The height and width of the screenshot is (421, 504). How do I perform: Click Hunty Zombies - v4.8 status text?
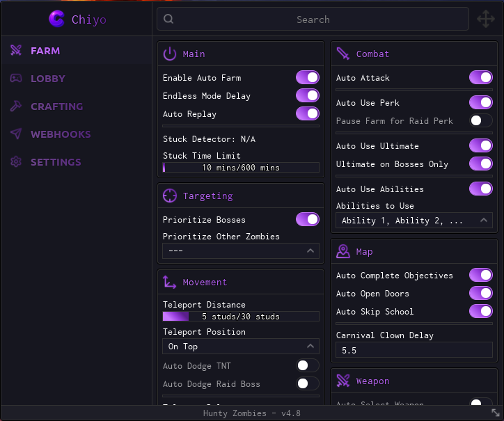pyautogui.click(x=252, y=413)
